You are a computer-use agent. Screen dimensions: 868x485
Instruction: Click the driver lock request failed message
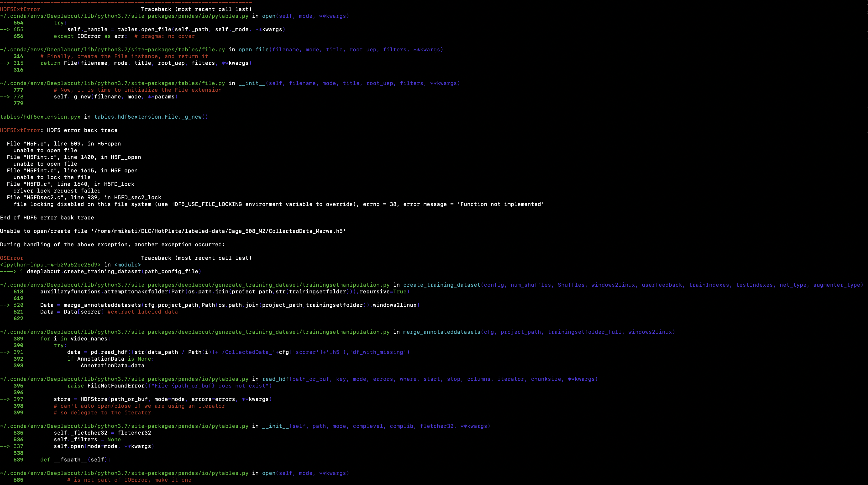57,190
